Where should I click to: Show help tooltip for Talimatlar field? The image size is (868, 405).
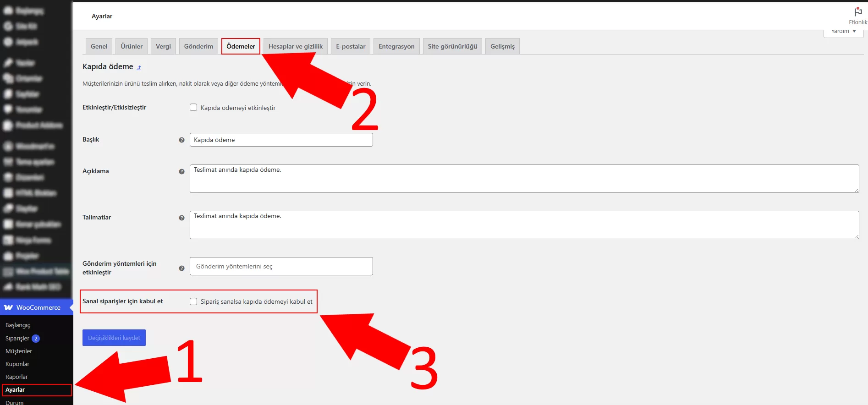[181, 218]
